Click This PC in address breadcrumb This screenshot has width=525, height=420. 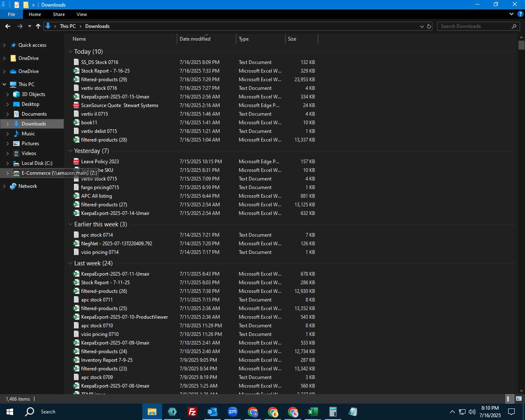[x=68, y=26]
